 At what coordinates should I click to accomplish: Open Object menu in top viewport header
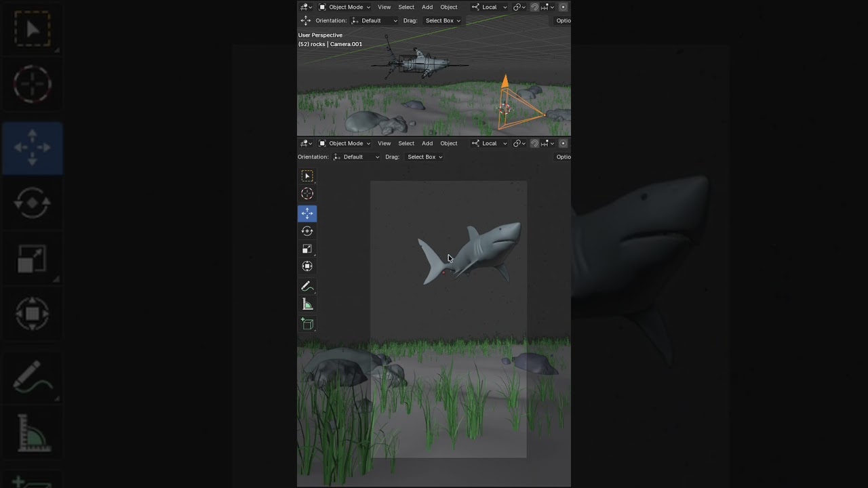tap(449, 7)
